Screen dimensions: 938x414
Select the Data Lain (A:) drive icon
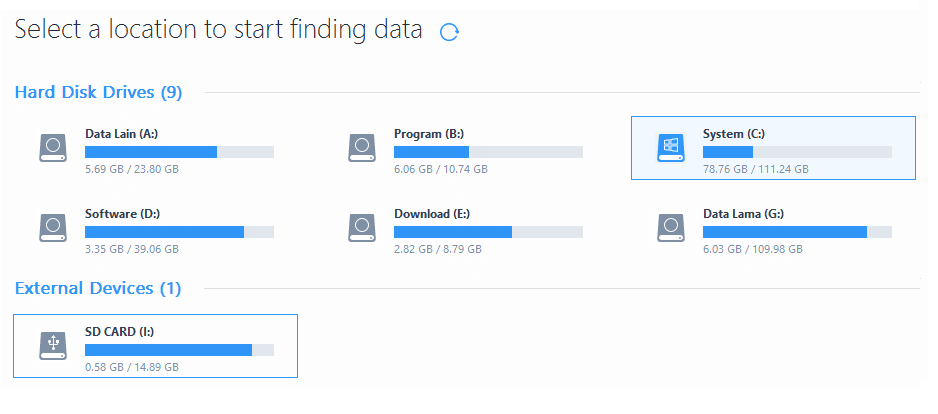coord(53,148)
